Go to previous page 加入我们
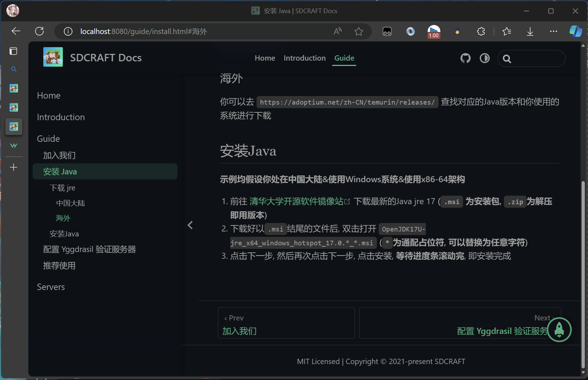The width and height of the screenshot is (588, 380). [x=286, y=323]
